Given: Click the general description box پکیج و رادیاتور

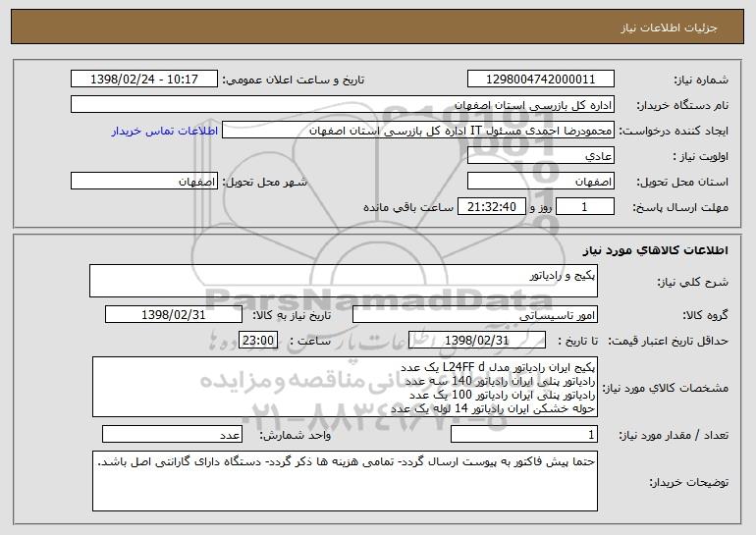Looking at the screenshot, I should click(344, 281).
